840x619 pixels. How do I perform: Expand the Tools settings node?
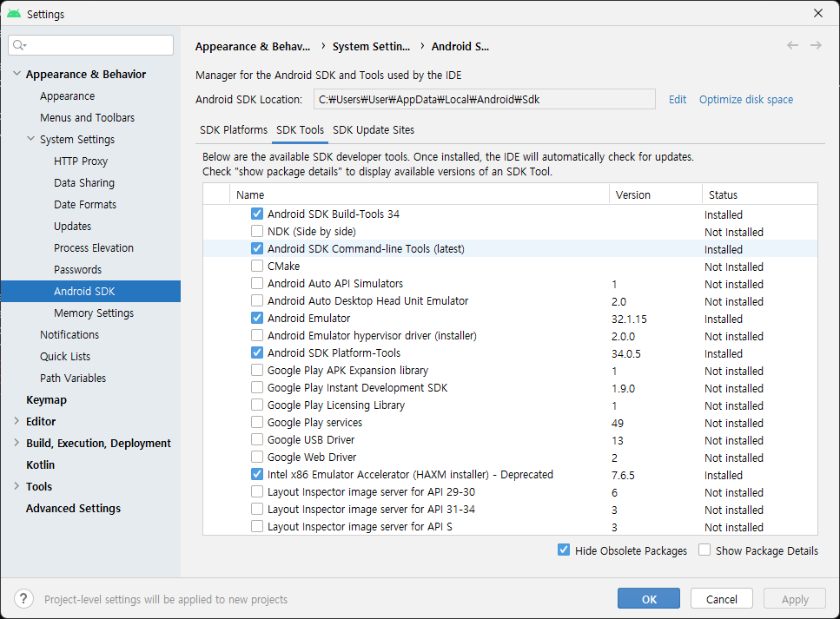[17, 485]
